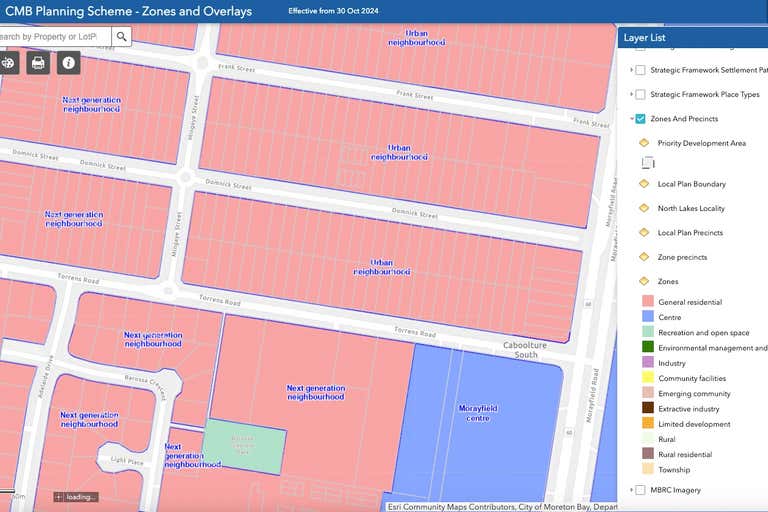Click the Priority Development Area layer icon
Screen dimensions: 768x512
(644, 143)
